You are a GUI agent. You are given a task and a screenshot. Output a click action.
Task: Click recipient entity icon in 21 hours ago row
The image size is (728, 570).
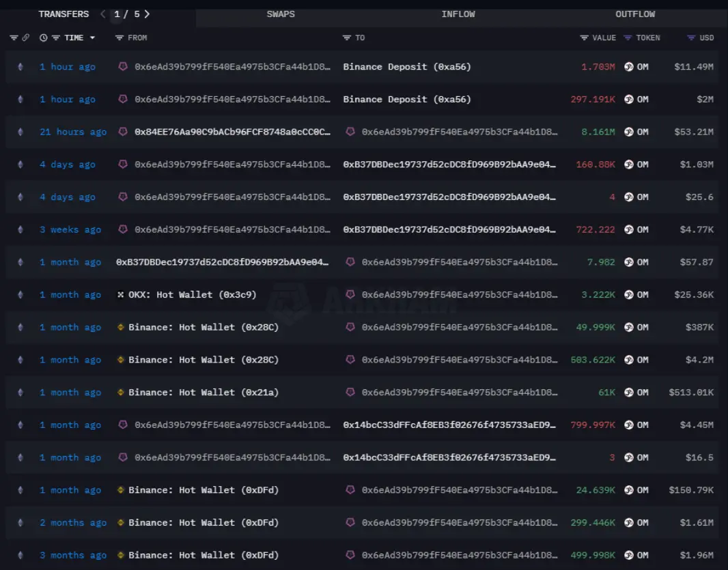(350, 131)
